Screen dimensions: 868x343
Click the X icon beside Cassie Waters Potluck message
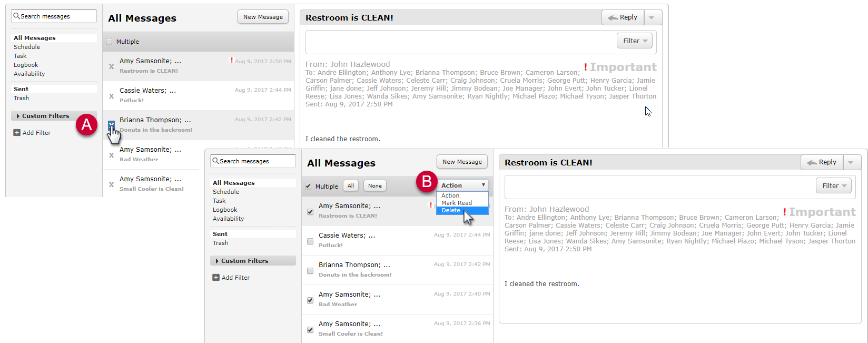[111, 96]
